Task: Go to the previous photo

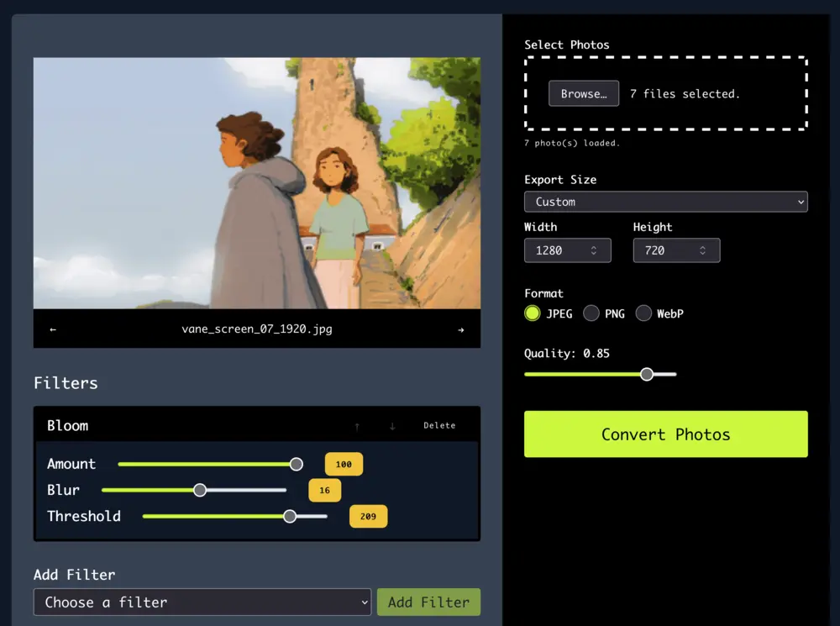Action: (x=52, y=329)
